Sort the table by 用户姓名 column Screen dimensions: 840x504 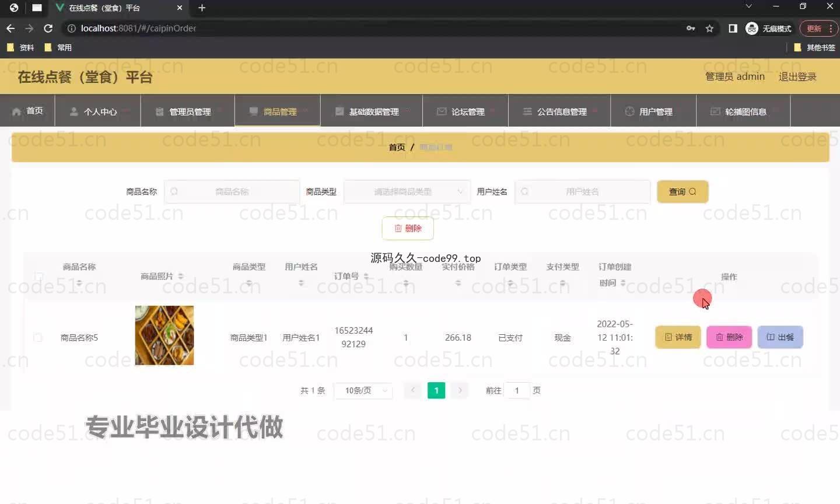point(301,283)
